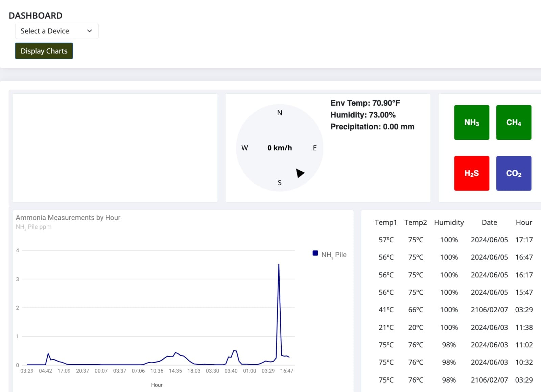Click the Display Charts button

coord(44,51)
